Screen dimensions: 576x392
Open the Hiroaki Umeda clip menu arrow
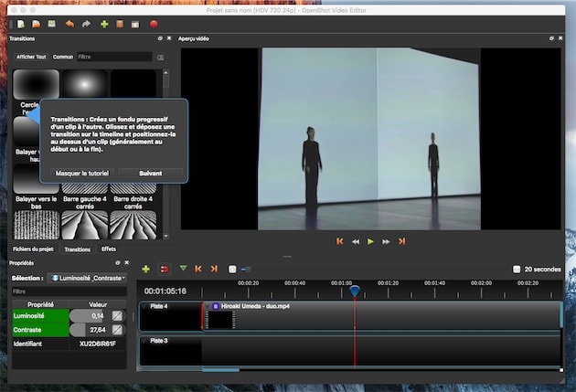coord(208,306)
